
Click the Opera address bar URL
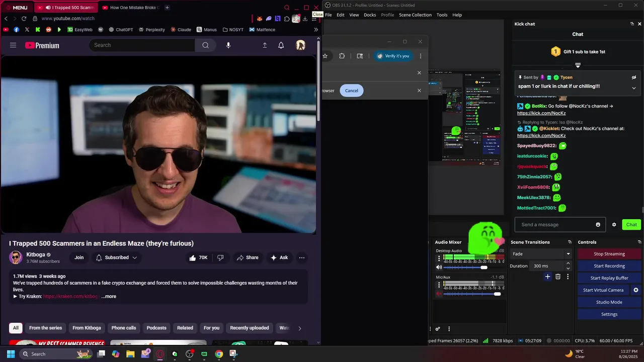[x=68, y=19]
